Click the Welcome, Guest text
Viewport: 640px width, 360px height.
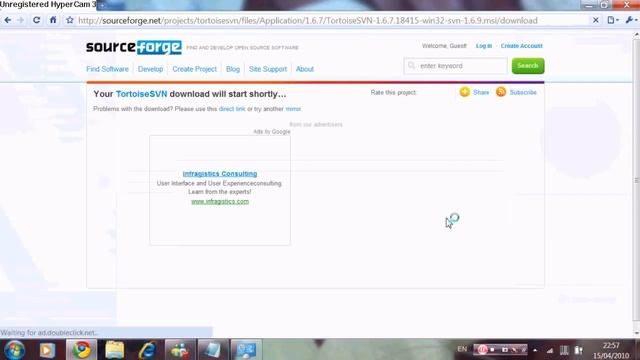click(444, 46)
